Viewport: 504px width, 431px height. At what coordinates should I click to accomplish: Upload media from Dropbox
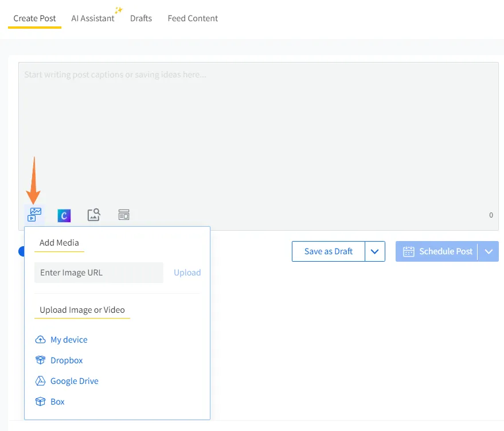pyautogui.click(x=65, y=360)
